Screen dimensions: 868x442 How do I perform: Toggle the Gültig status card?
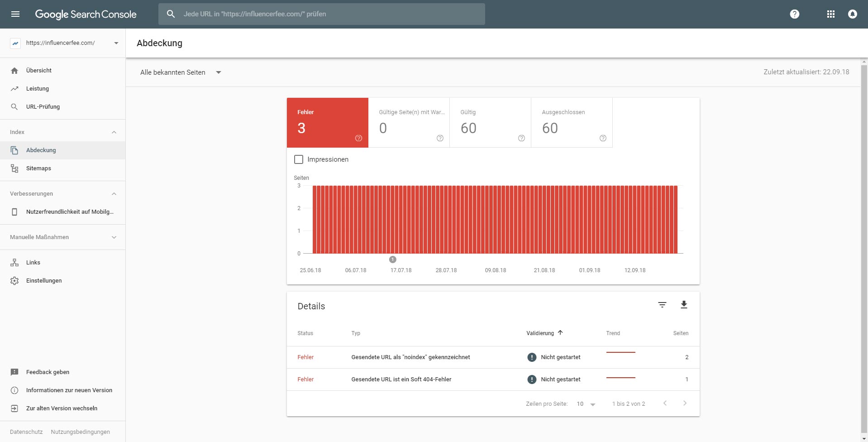tap(490, 123)
